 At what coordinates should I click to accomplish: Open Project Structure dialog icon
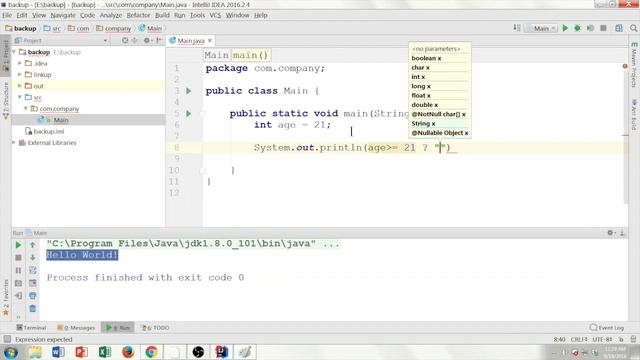[619, 28]
